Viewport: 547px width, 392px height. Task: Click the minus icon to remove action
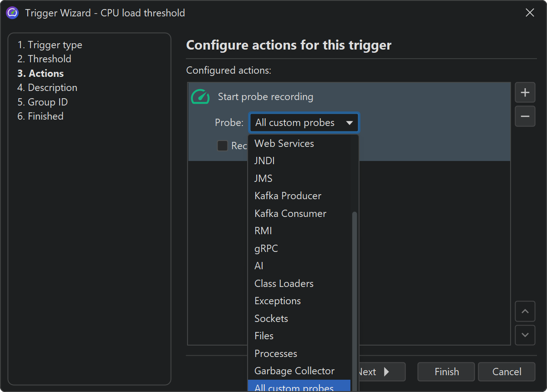(x=525, y=116)
